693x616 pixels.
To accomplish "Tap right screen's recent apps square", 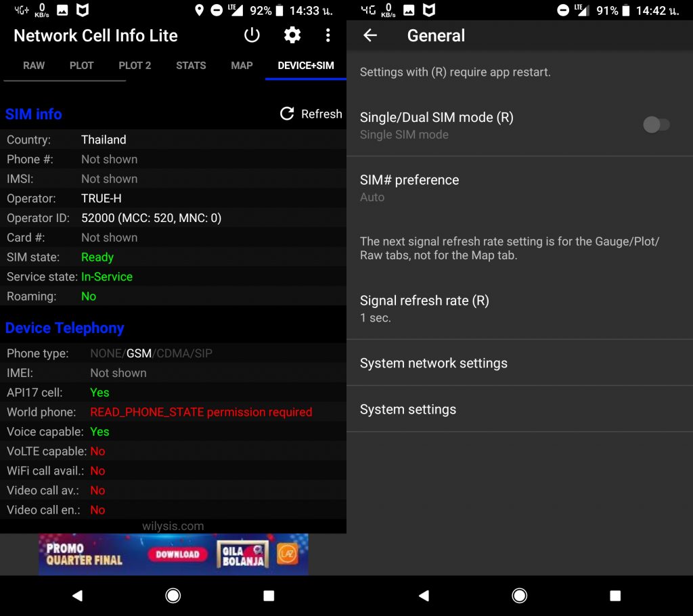I will 614,596.
